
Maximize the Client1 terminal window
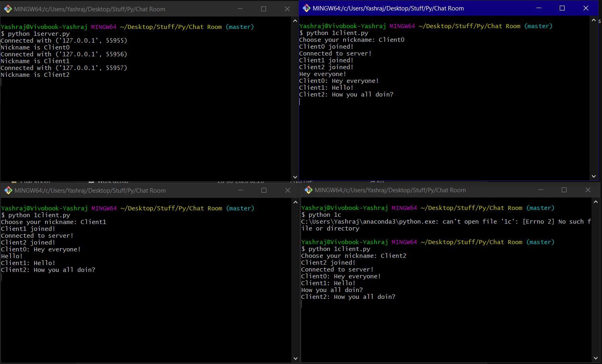pos(264,190)
